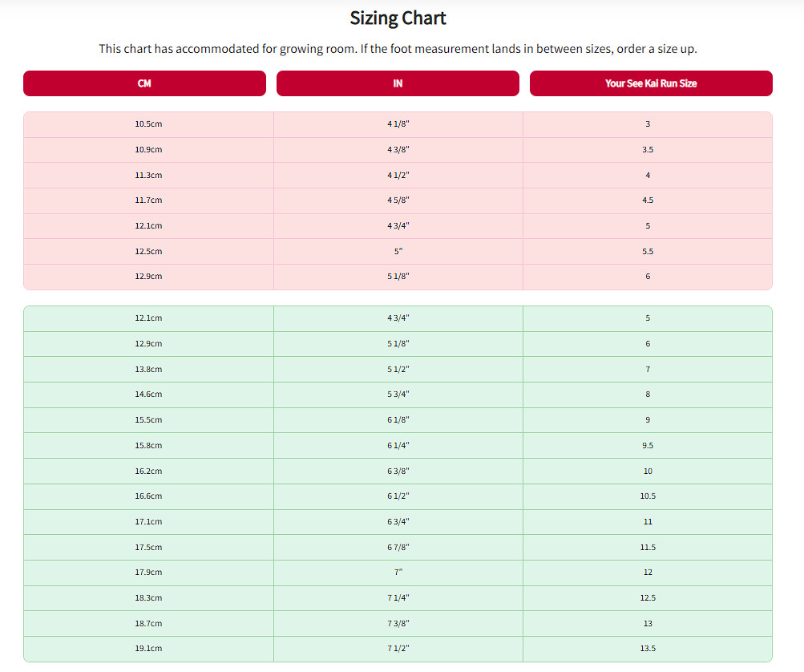
Task: Select the 10.5cm cell
Action: [x=149, y=124]
